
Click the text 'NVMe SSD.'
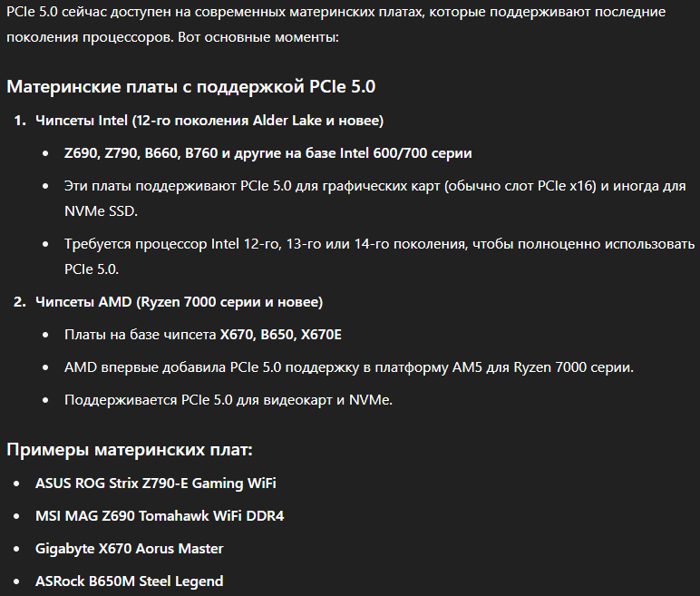coord(101,210)
